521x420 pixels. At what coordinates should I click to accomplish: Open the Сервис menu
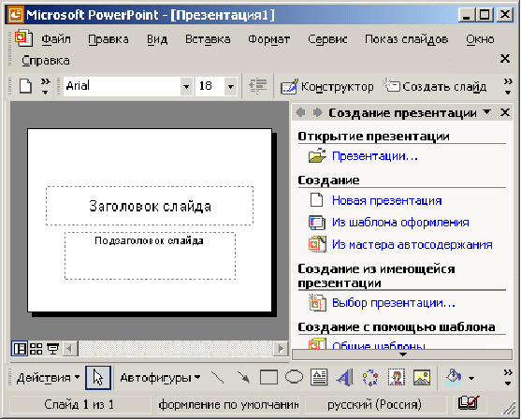[x=327, y=39]
